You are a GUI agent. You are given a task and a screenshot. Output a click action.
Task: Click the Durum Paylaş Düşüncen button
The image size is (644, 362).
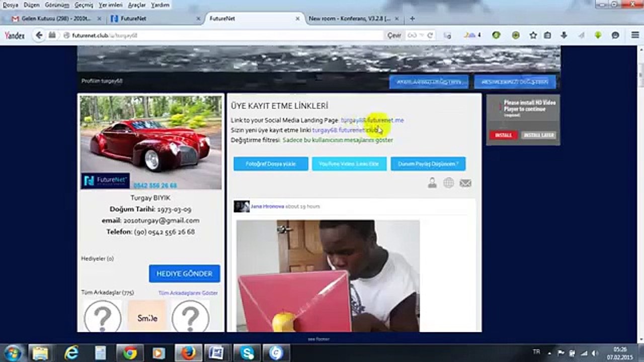(x=428, y=164)
